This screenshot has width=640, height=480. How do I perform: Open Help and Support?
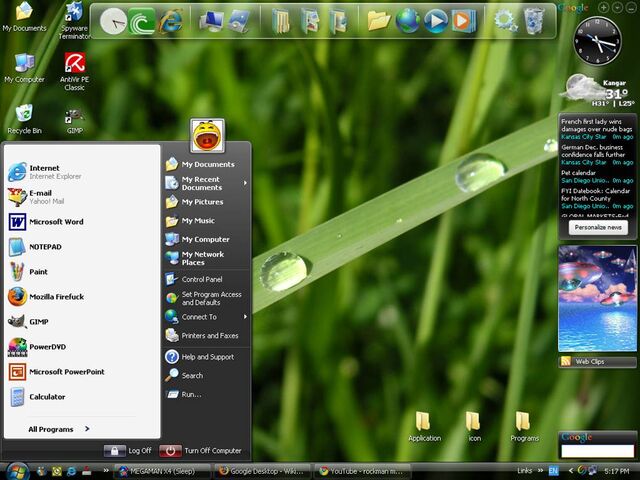coord(207,357)
